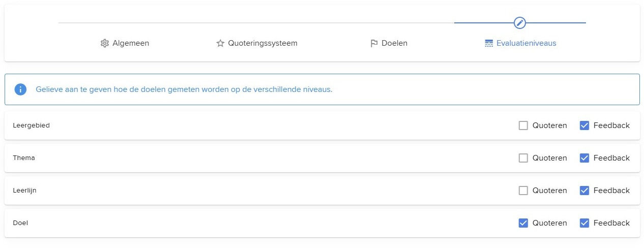Click the table icon beside Evaluatieniveaus
The image size is (644, 252).
(489, 43)
